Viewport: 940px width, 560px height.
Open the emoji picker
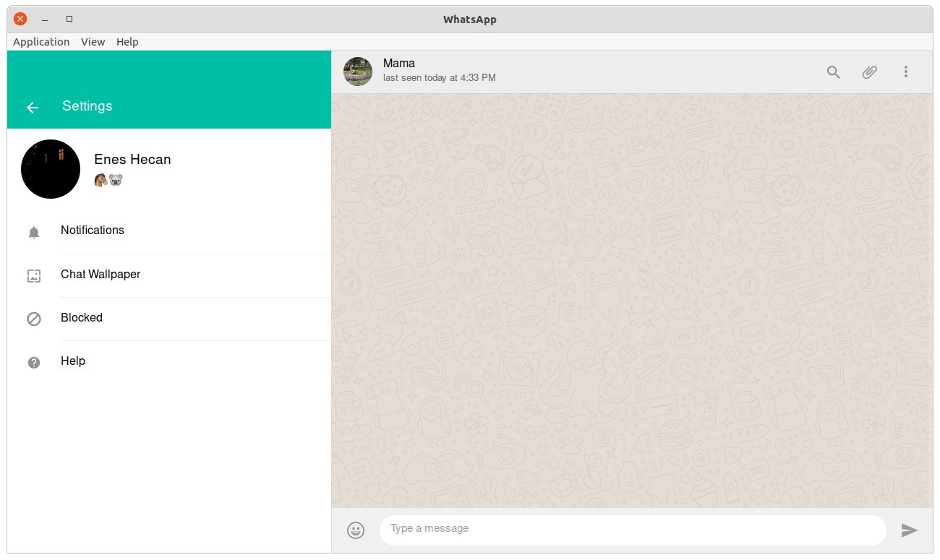click(356, 530)
